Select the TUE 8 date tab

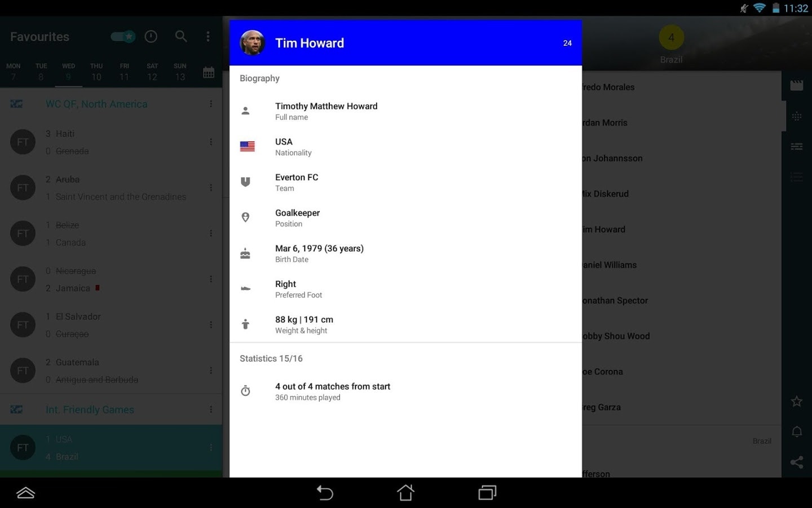41,72
